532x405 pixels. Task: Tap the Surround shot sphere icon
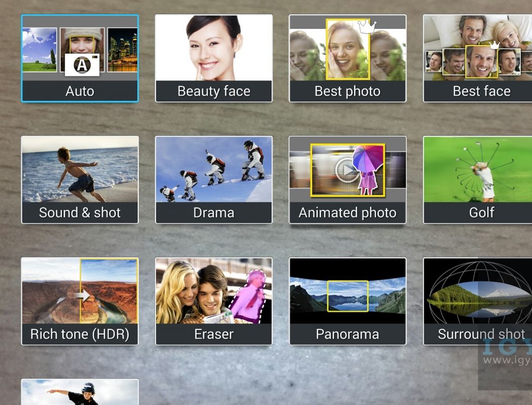click(x=477, y=293)
